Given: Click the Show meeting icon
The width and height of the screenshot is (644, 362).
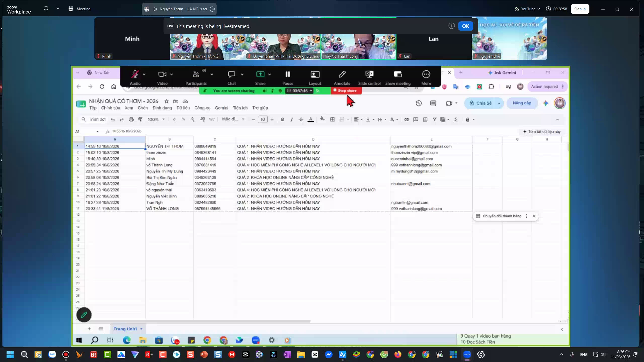Looking at the screenshot, I should 398,77.
